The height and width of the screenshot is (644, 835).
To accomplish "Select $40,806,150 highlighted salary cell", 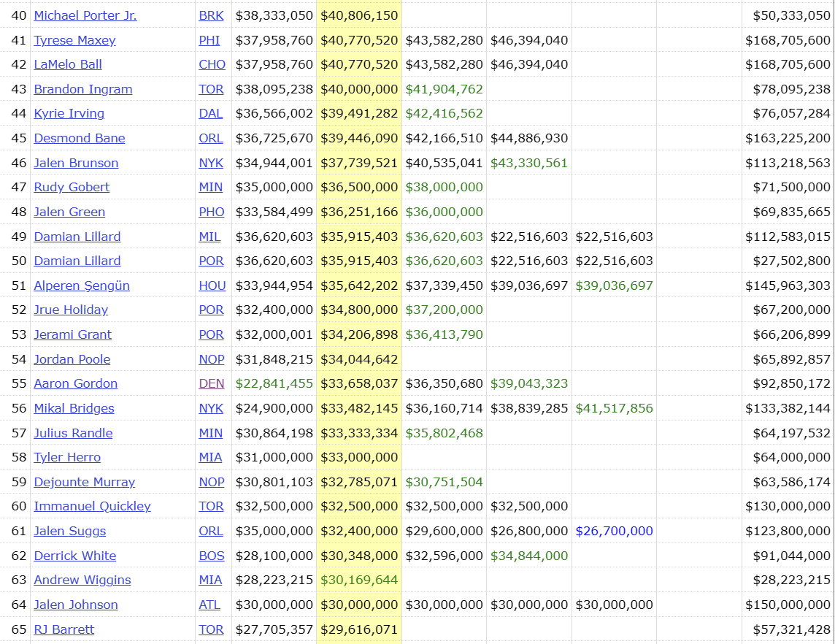I will [x=359, y=15].
